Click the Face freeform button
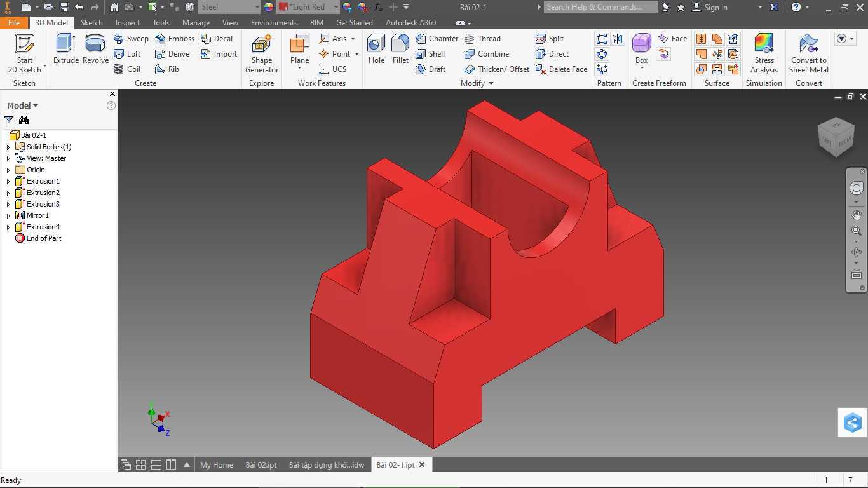The width and height of the screenshot is (868, 488). (x=673, y=39)
